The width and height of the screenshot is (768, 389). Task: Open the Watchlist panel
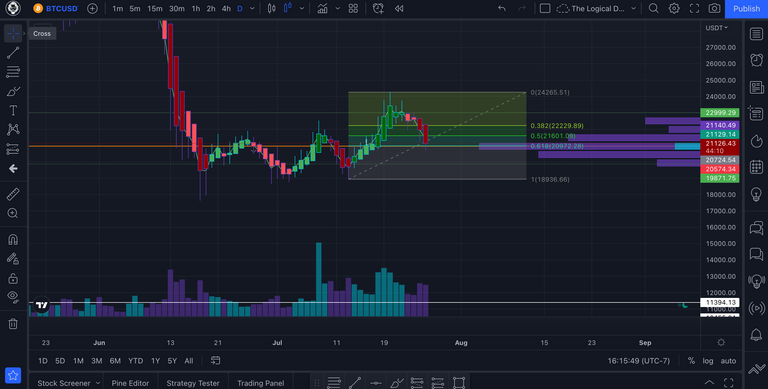tap(756, 34)
